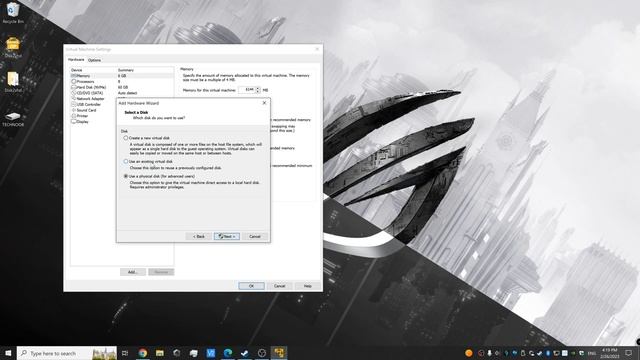640x360 pixels.
Task: Switch to the Hardware tab
Action: (76, 60)
